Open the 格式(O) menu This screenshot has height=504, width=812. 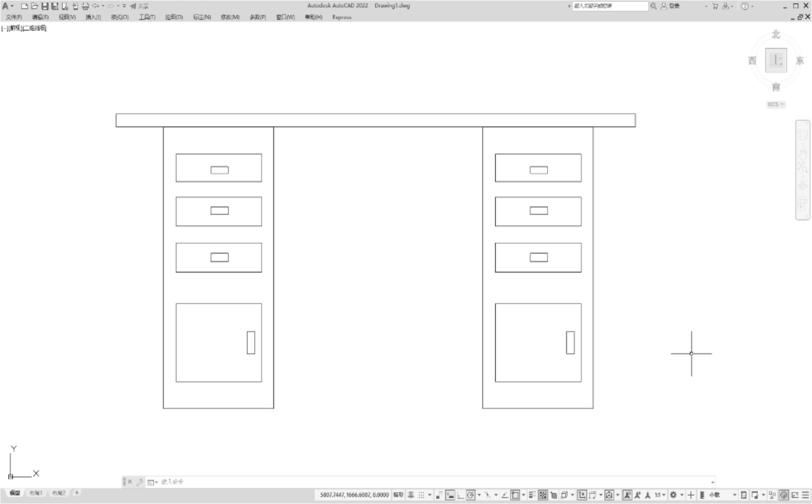[x=120, y=17]
